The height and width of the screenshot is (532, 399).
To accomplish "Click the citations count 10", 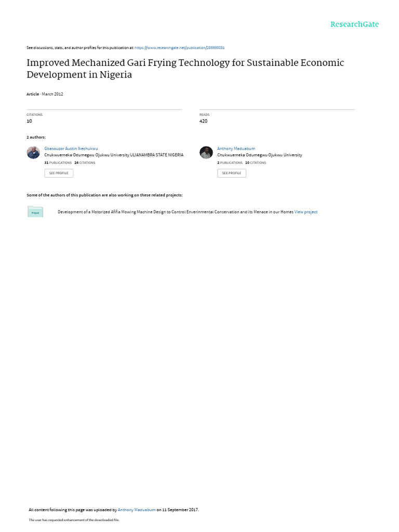I will pyautogui.click(x=29, y=121).
